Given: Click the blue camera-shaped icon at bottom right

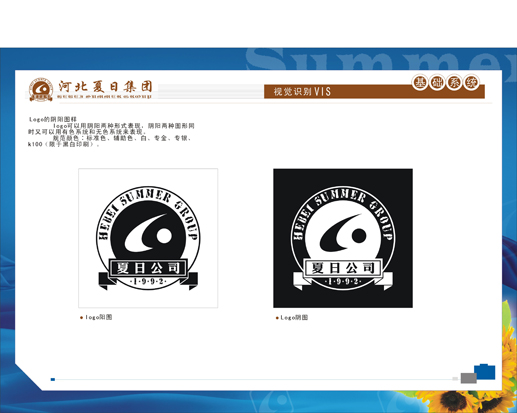Looking at the screenshot, I should pos(485,372).
